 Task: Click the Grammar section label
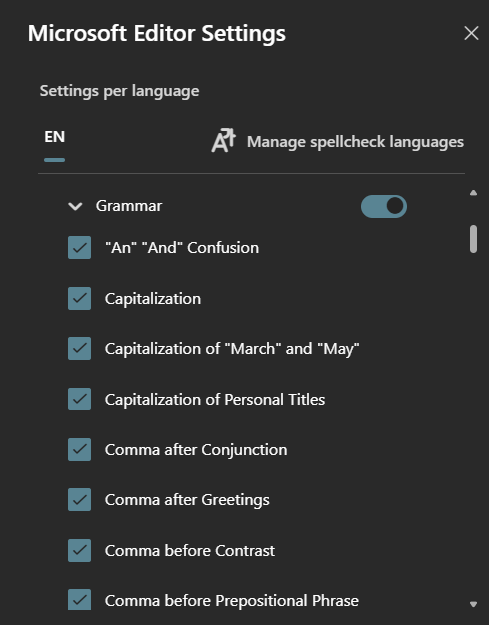[129, 206]
